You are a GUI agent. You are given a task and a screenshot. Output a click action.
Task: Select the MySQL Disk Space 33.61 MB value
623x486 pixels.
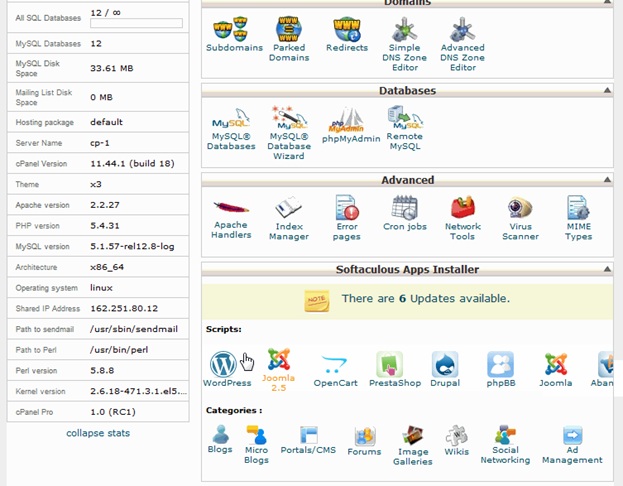point(112,68)
